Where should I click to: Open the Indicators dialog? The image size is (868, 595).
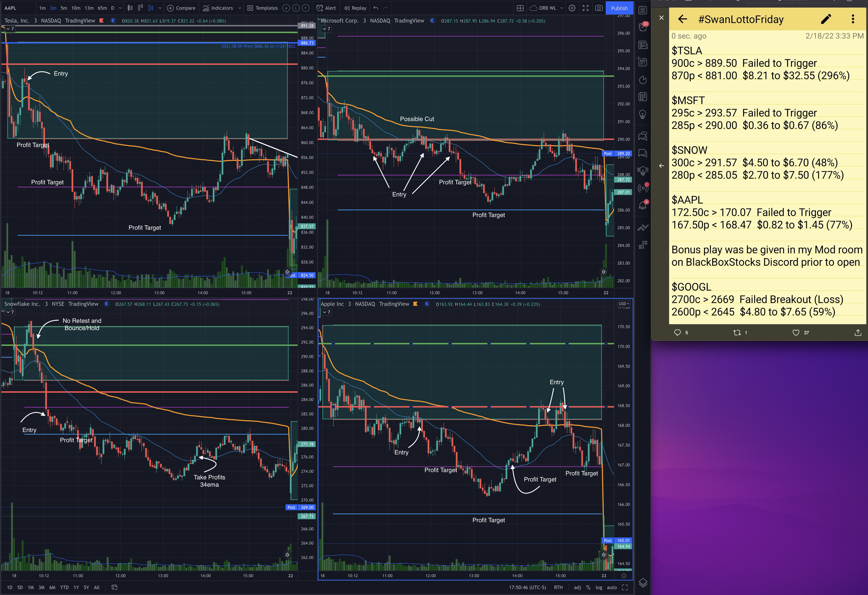(x=218, y=8)
